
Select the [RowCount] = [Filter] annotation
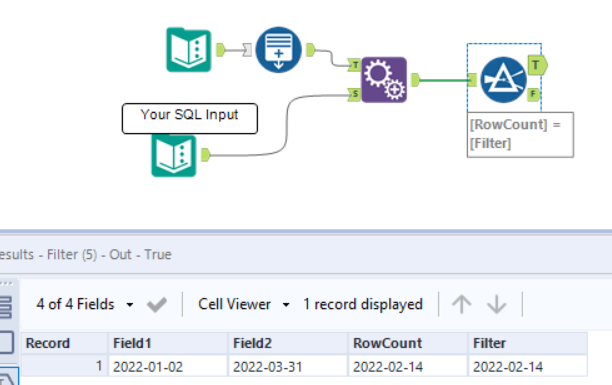pos(520,135)
